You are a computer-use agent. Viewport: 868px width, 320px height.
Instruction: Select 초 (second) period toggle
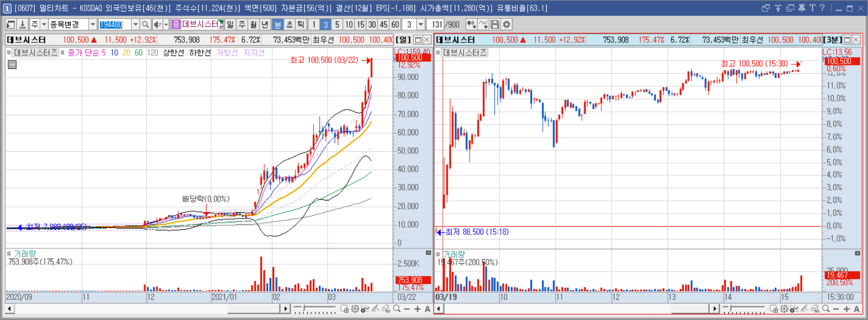click(289, 24)
